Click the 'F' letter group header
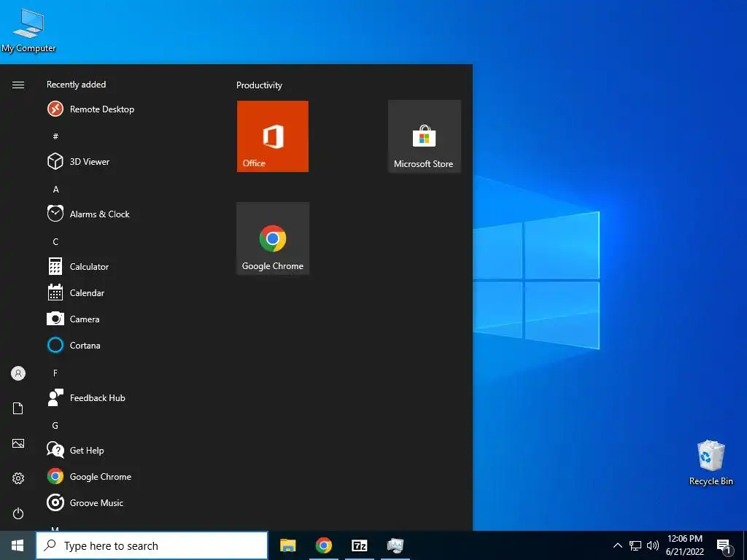Screen dimensions: 747x560 coord(55,373)
